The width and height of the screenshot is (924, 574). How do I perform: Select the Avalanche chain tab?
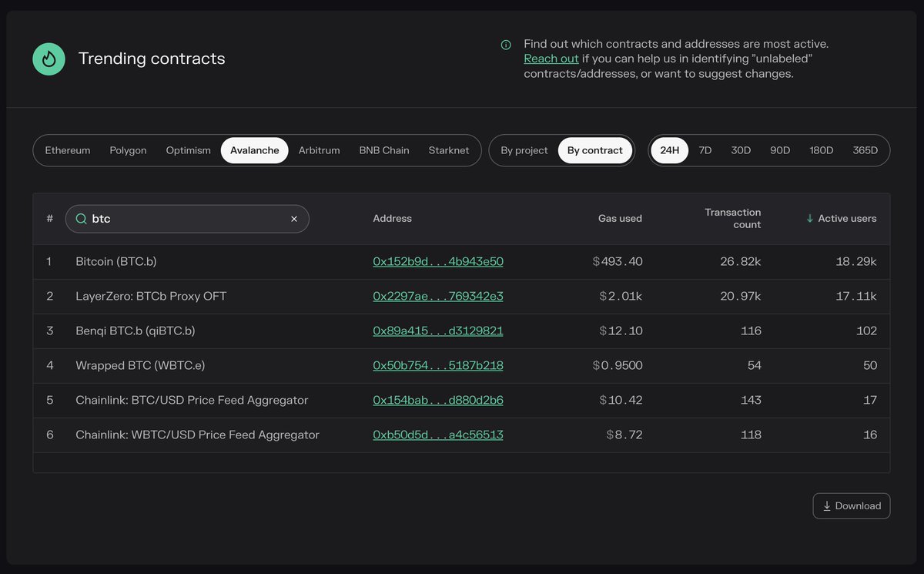click(x=255, y=150)
